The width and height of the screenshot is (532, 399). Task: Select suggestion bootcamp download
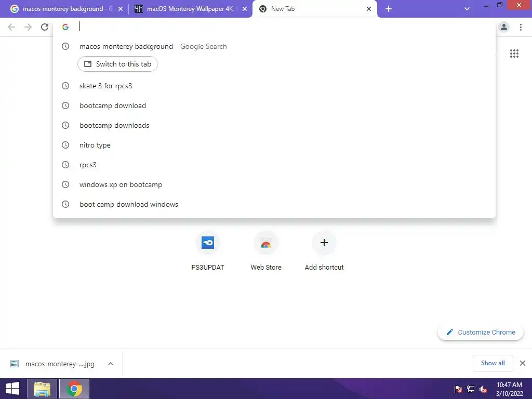point(274,105)
